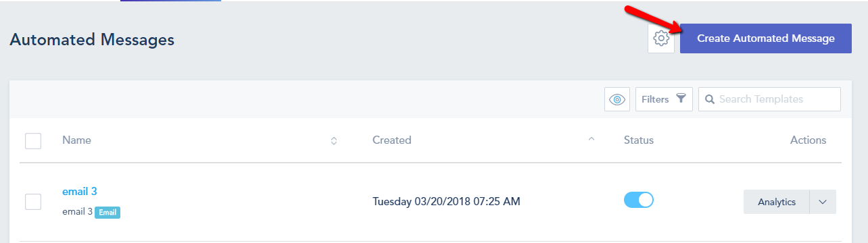The width and height of the screenshot is (868, 243).
Task: Click the funnel filter icon
Action: pyautogui.click(x=681, y=99)
